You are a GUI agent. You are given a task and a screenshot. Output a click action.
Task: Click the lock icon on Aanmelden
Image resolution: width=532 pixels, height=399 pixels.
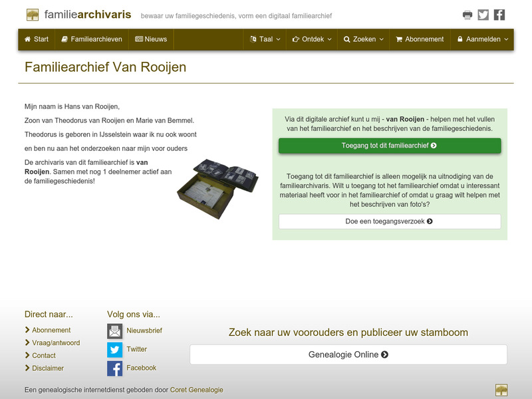click(459, 39)
